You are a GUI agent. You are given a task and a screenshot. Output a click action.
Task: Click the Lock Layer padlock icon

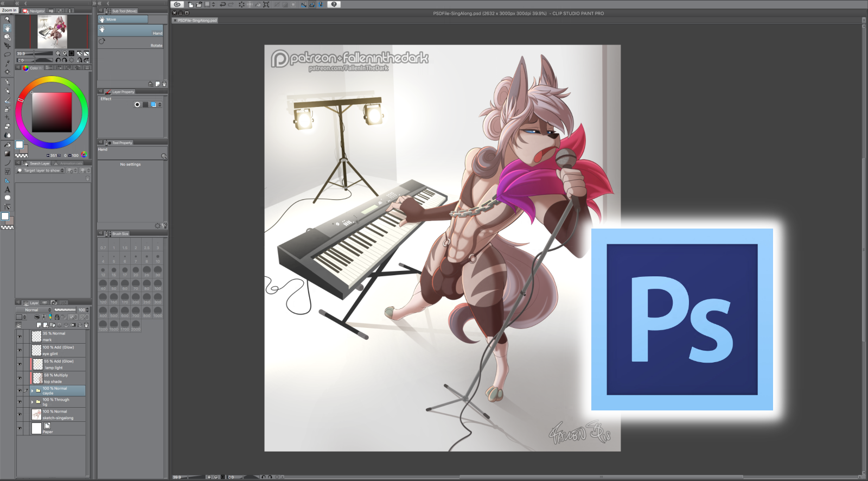click(x=57, y=317)
